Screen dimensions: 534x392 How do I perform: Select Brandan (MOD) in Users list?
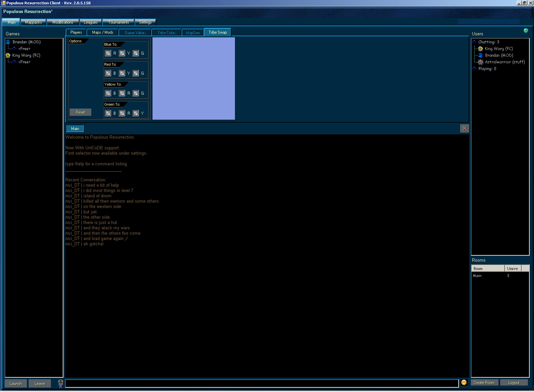pos(499,55)
